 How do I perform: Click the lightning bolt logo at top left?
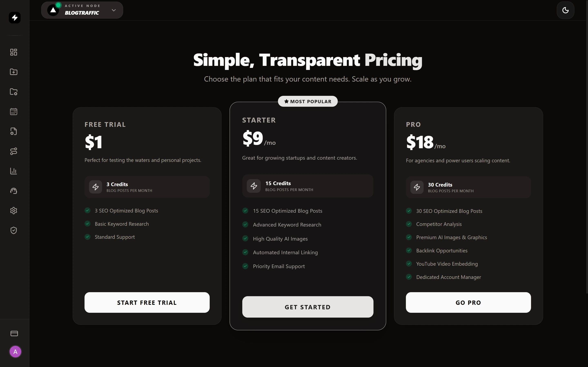pos(14,18)
